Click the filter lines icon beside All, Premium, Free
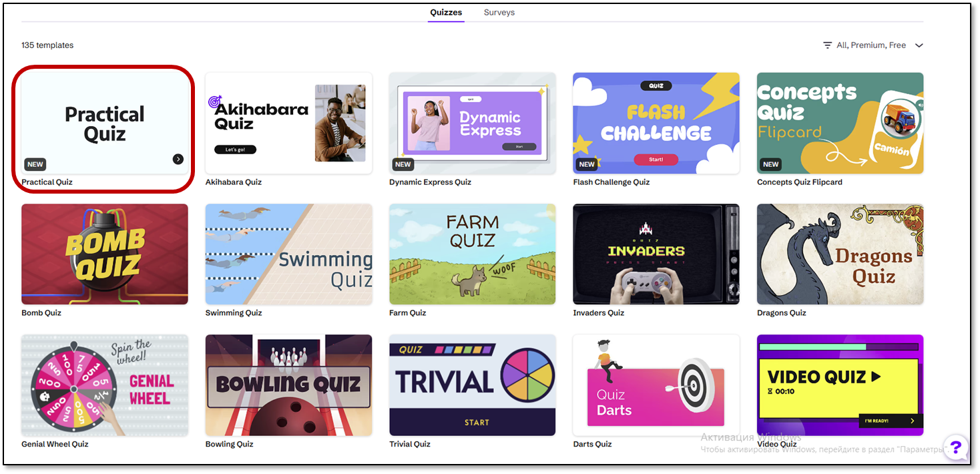The height and width of the screenshot is (474, 980). 828,45
